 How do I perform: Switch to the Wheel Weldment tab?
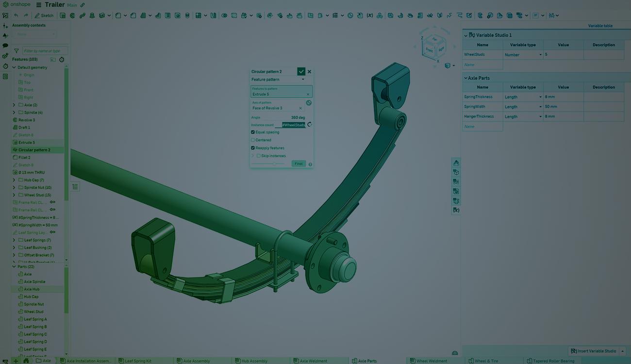430,361
